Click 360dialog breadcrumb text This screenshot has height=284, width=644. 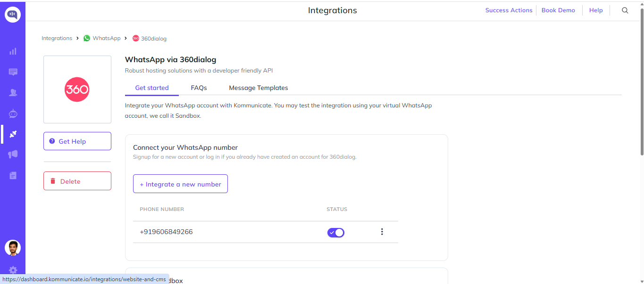click(x=154, y=39)
